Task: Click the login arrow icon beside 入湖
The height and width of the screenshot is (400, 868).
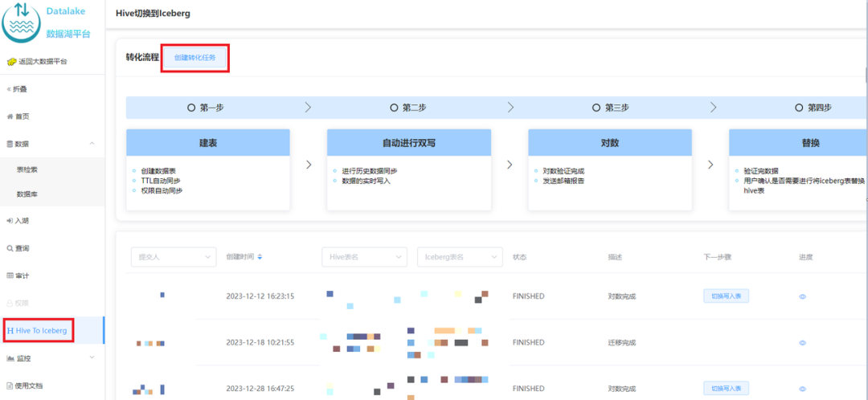Action: tap(10, 221)
